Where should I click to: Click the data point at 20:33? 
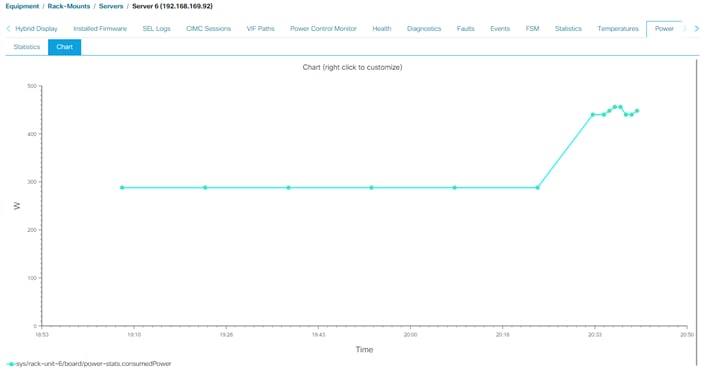(x=593, y=115)
